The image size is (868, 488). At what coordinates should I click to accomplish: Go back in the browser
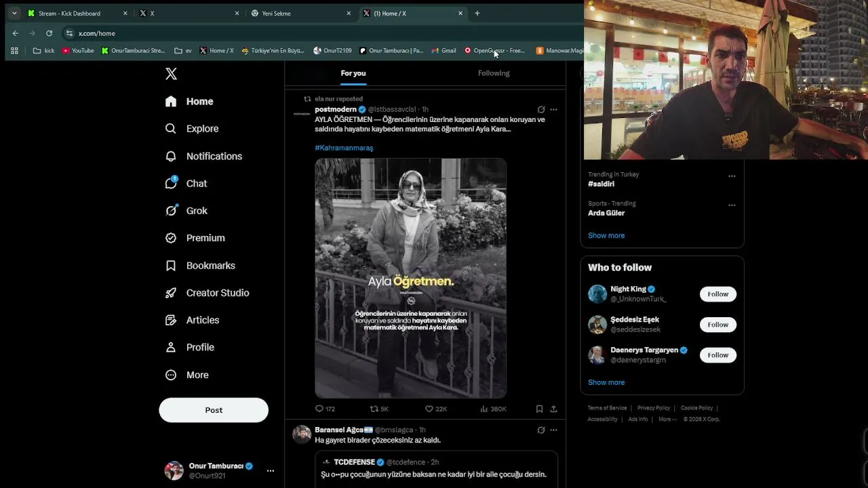(16, 33)
